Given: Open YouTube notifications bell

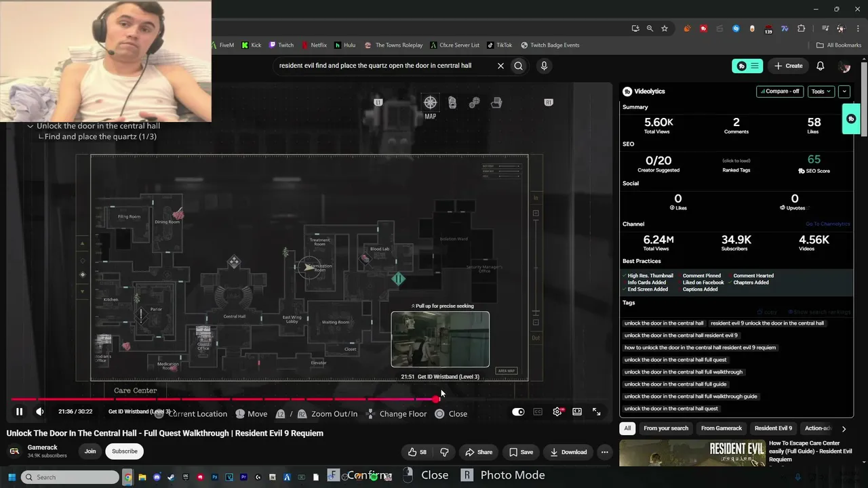Looking at the screenshot, I should pyautogui.click(x=821, y=66).
